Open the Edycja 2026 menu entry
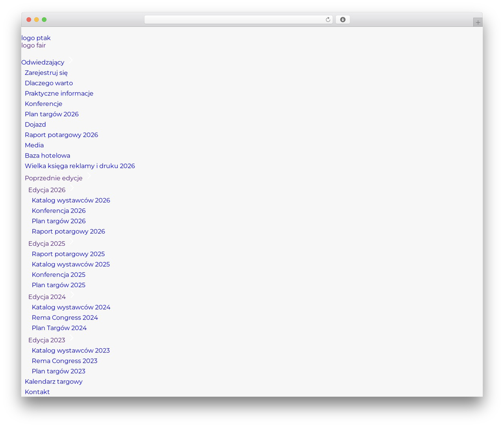Viewport: 504px width, 427px height. coord(47,190)
